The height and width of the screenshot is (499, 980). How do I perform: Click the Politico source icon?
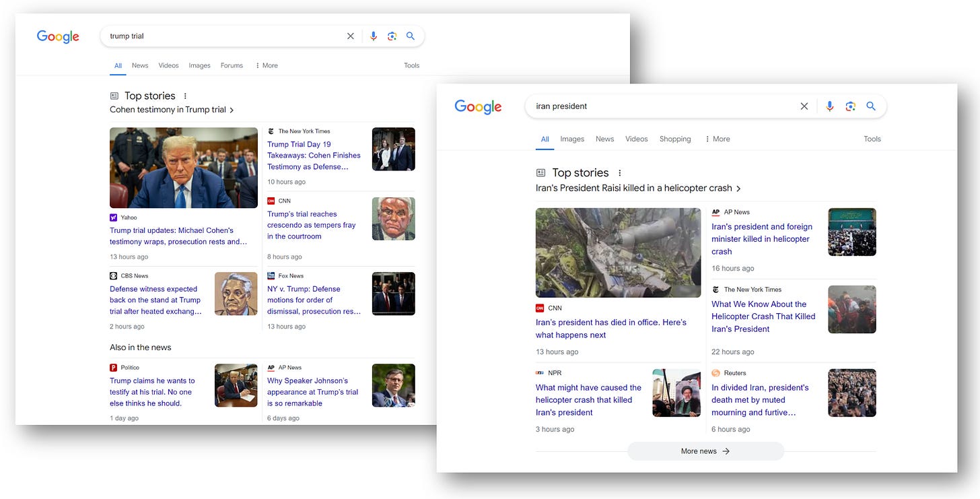click(x=113, y=368)
